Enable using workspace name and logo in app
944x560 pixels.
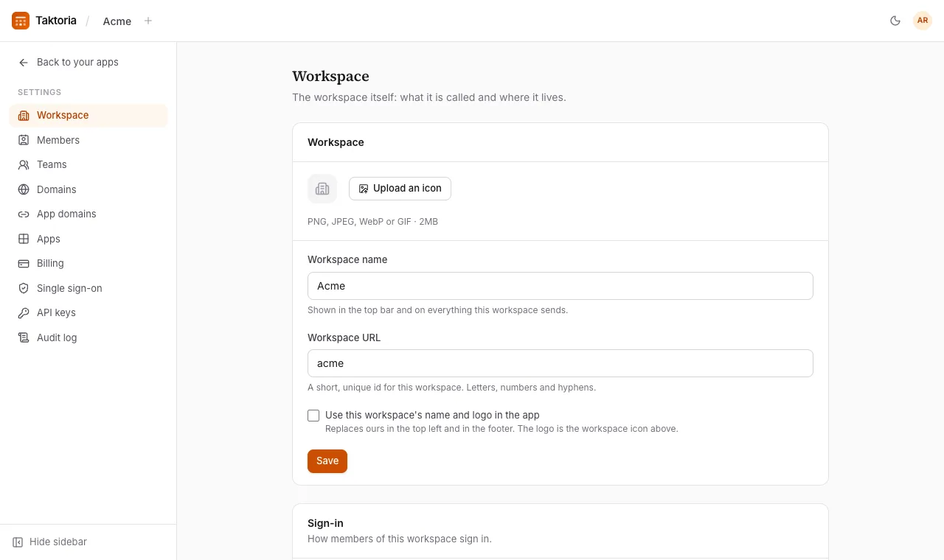point(313,416)
